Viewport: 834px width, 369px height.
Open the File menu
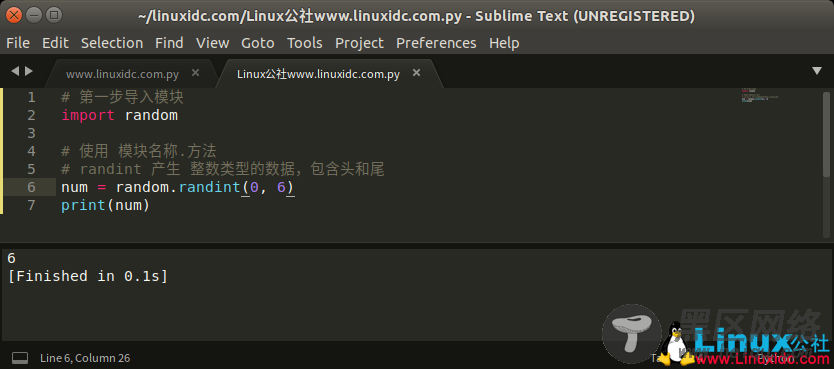click(18, 43)
